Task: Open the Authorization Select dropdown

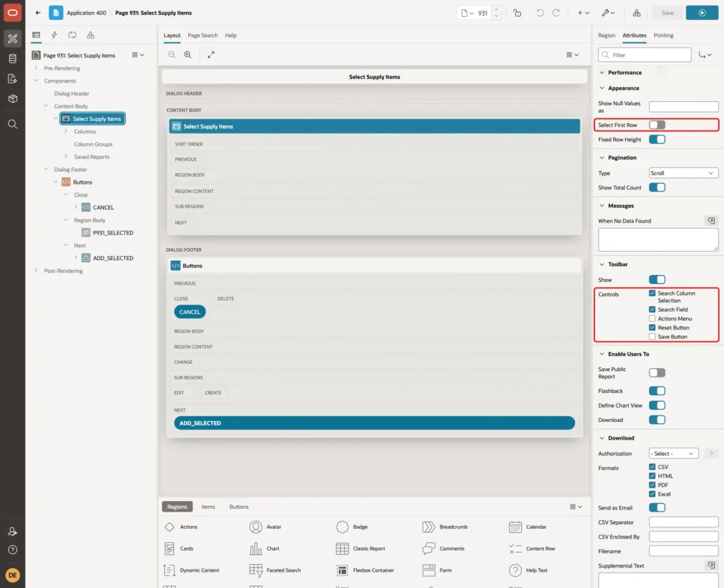Action: coord(673,453)
